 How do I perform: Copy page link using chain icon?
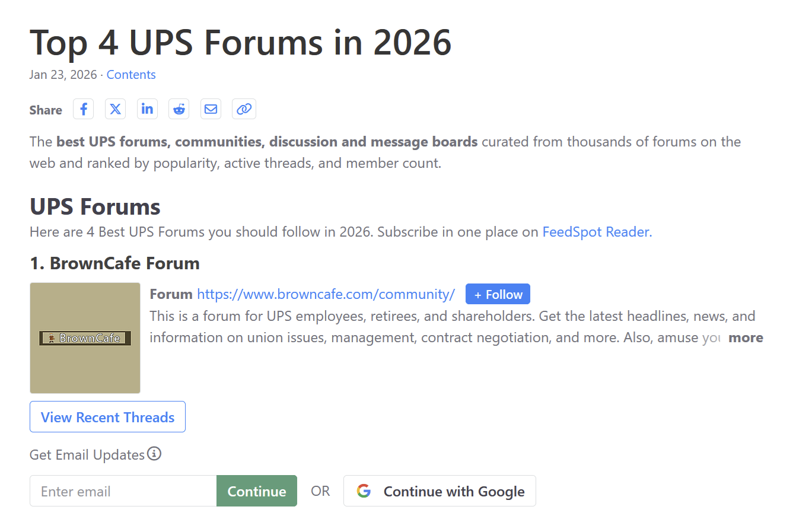(x=244, y=109)
